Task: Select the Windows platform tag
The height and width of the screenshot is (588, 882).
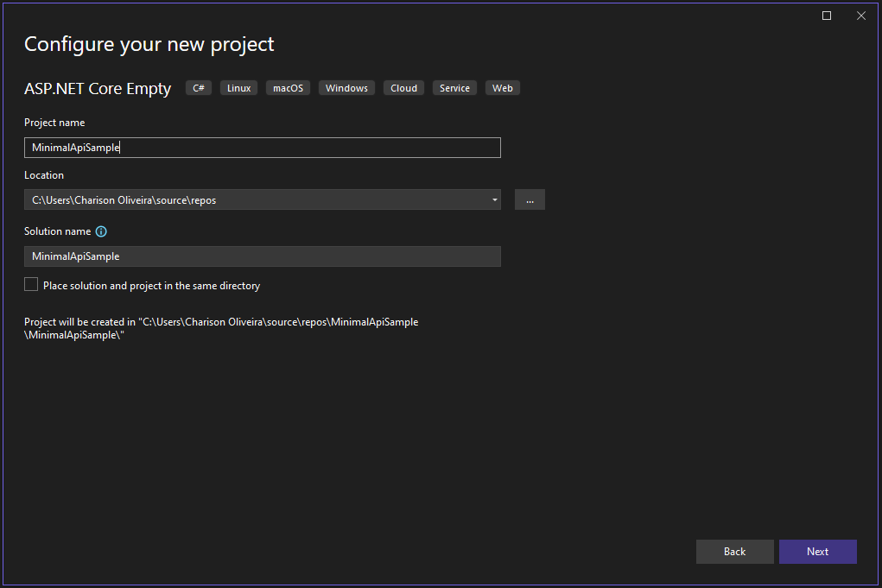Action: pos(346,88)
